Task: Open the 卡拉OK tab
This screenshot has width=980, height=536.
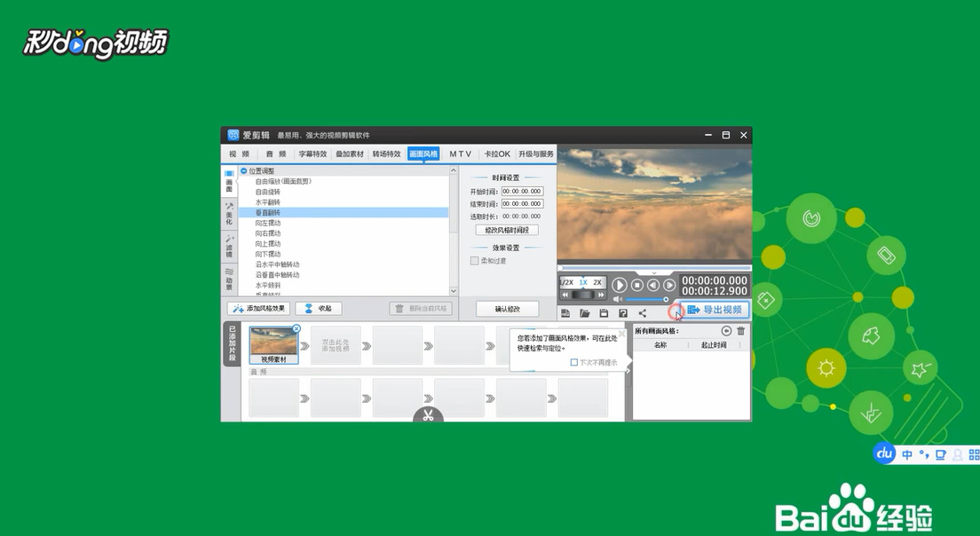Action: 497,154
